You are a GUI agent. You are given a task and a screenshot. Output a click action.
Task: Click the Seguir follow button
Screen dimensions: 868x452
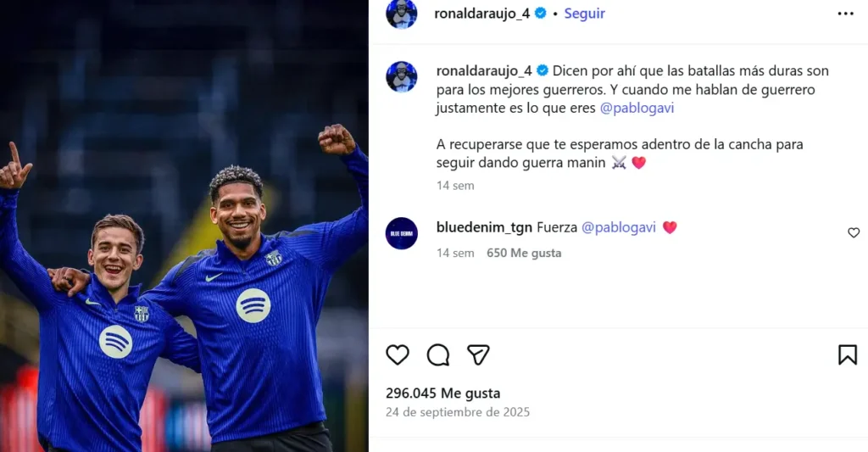click(x=585, y=14)
